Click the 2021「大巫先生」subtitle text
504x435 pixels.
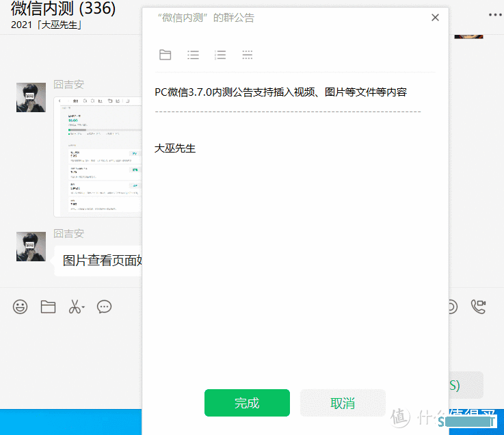(46, 25)
